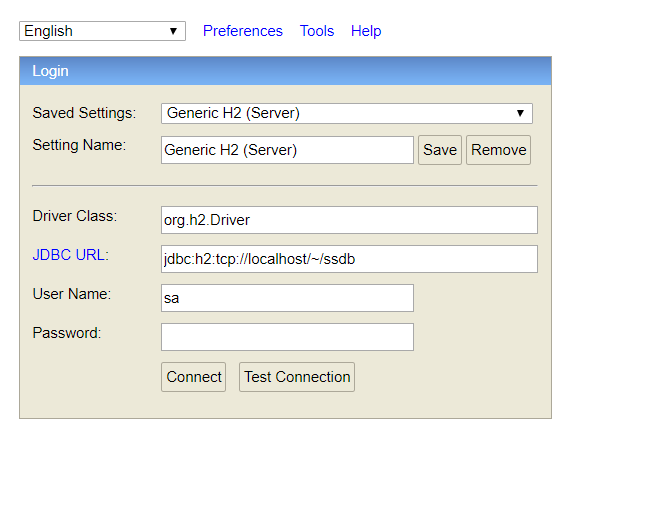Click inside the JDBC URL text field

(349, 259)
